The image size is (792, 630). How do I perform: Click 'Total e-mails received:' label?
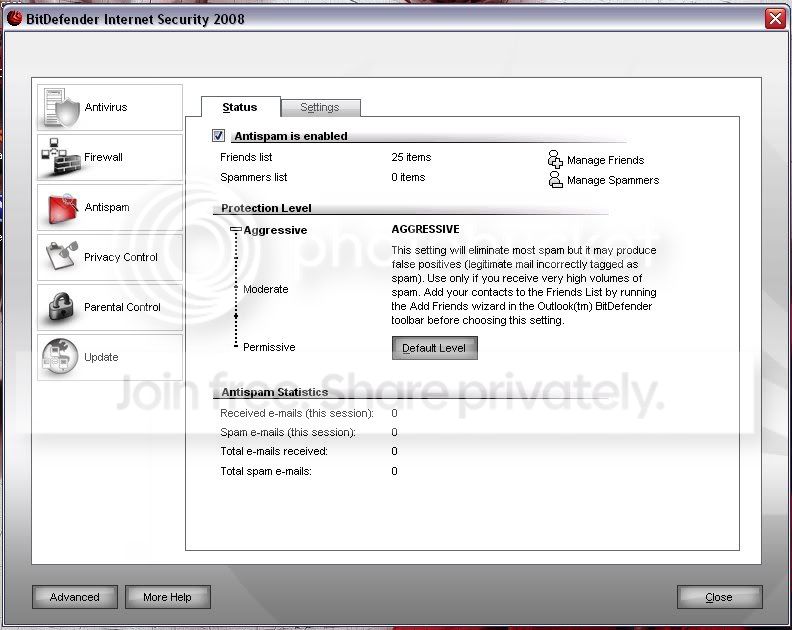click(x=274, y=451)
